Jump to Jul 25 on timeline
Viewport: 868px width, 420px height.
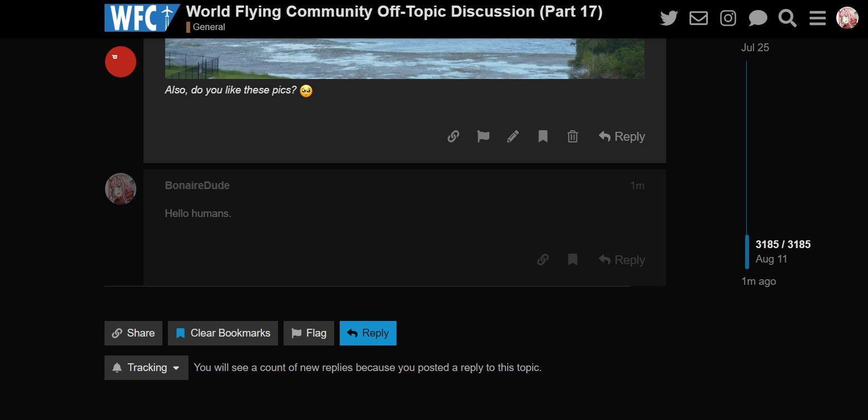pos(755,48)
